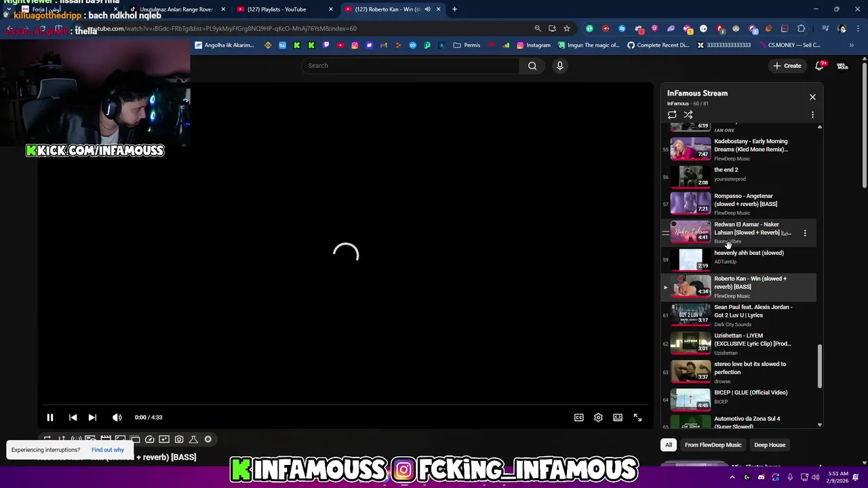Open the 'Complete Recent Di...' GitHub bookmark
The image size is (868, 488).
coord(658,45)
